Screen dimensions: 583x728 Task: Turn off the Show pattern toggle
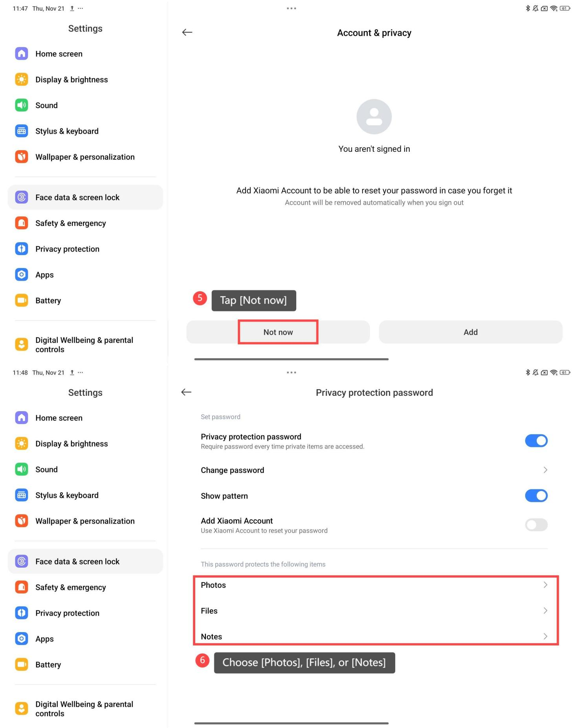tap(536, 496)
